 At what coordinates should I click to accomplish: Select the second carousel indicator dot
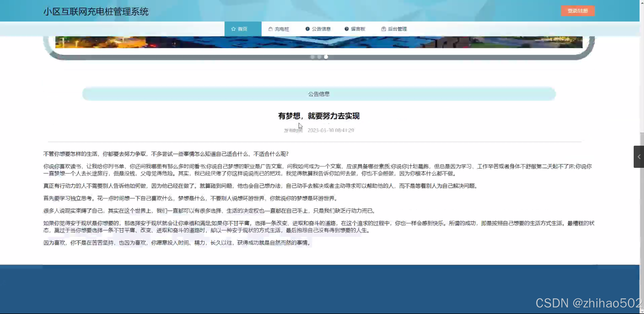(319, 57)
